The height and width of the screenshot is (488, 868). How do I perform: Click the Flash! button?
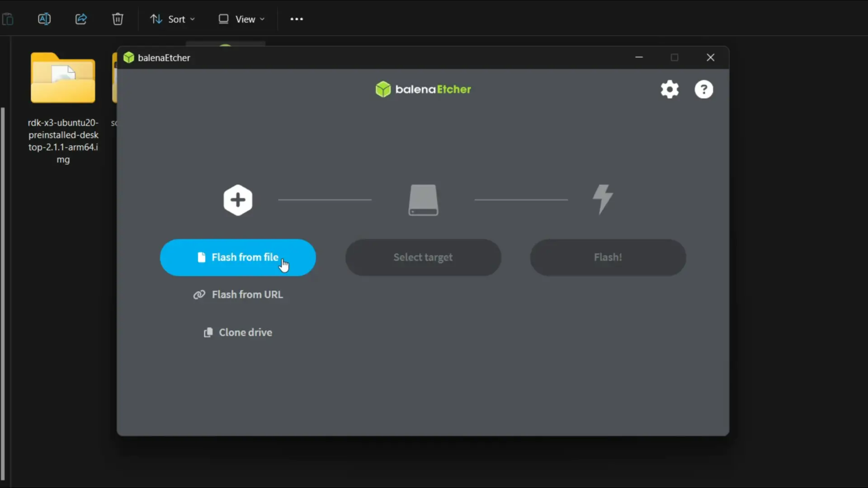pyautogui.click(x=608, y=257)
